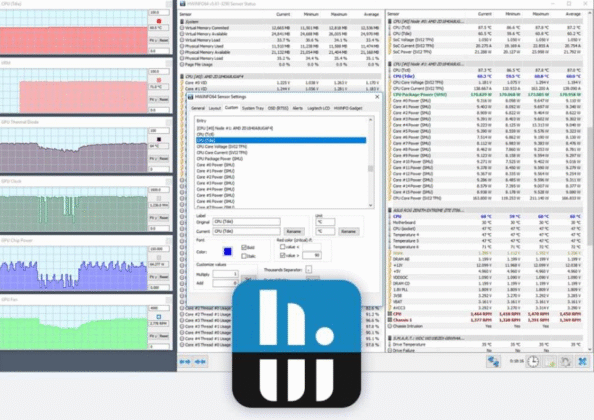Image resolution: width=594 pixels, height=420 pixels.
Task: Click the blue X close sensors icon
Action: click(x=583, y=362)
